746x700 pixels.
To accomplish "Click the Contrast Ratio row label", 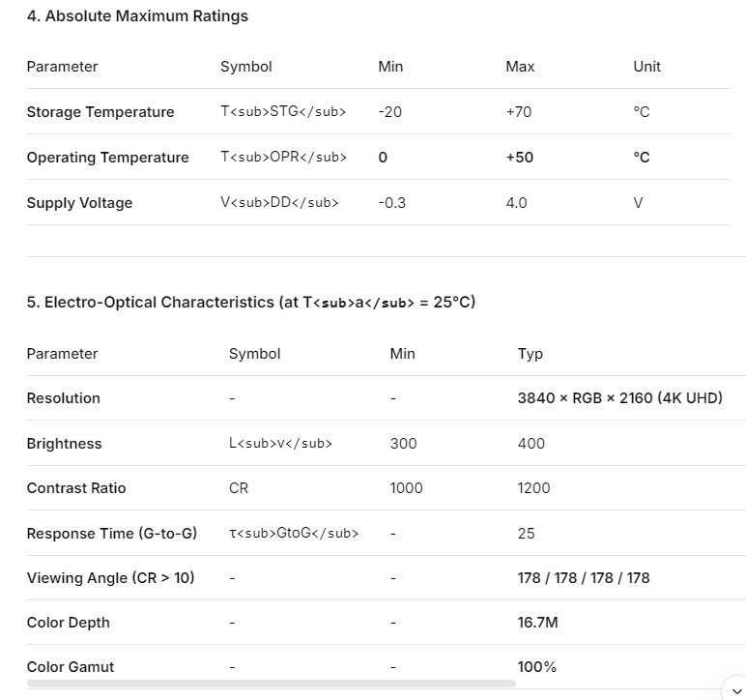I will click(x=76, y=488).
